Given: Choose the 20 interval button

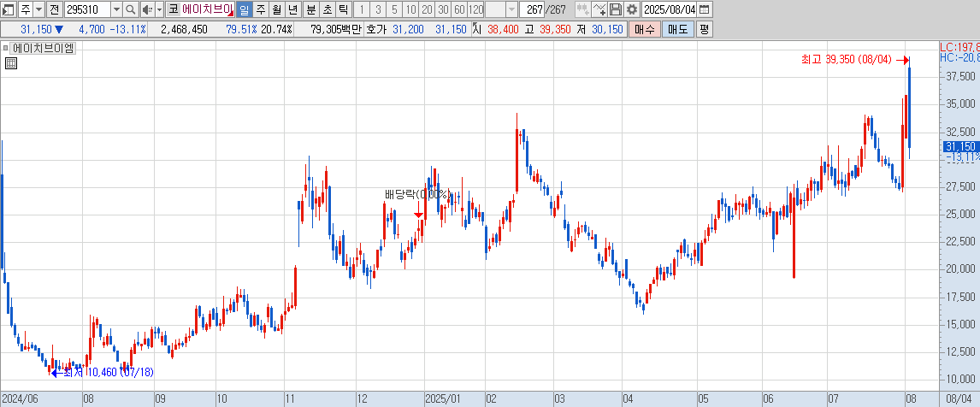Looking at the screenshot, I should click(427, 9).
